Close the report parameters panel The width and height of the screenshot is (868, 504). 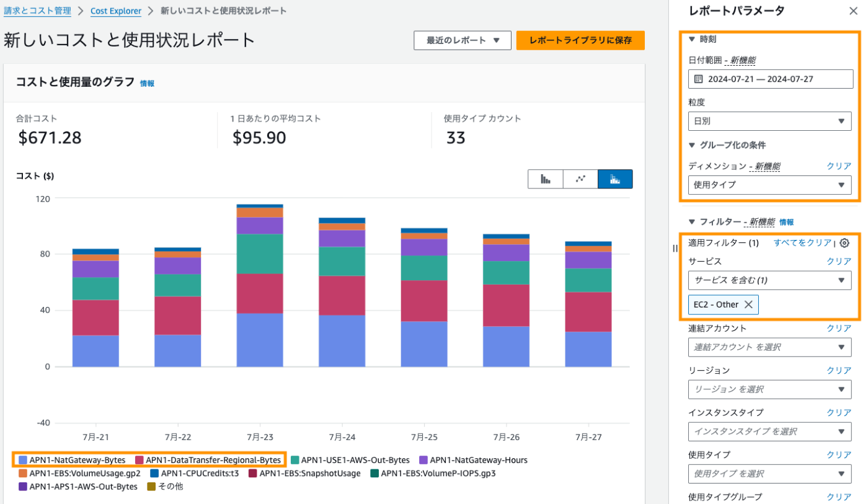[853, 11]
